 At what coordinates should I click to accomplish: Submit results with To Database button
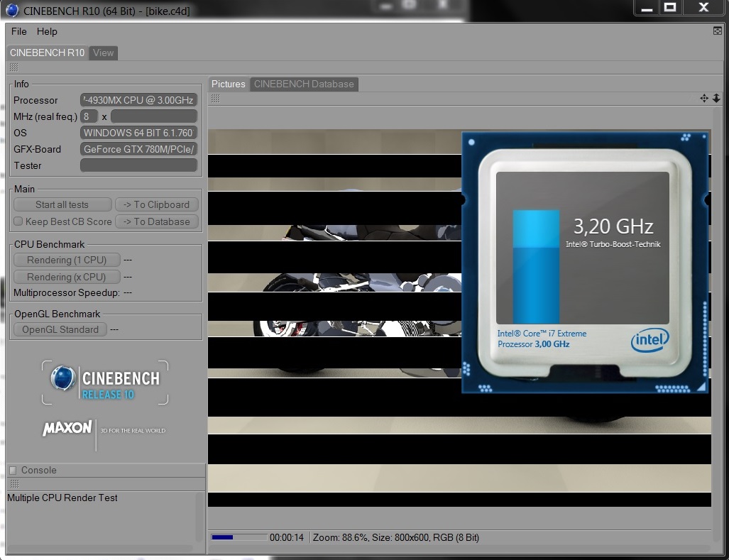tap(157, 221)
